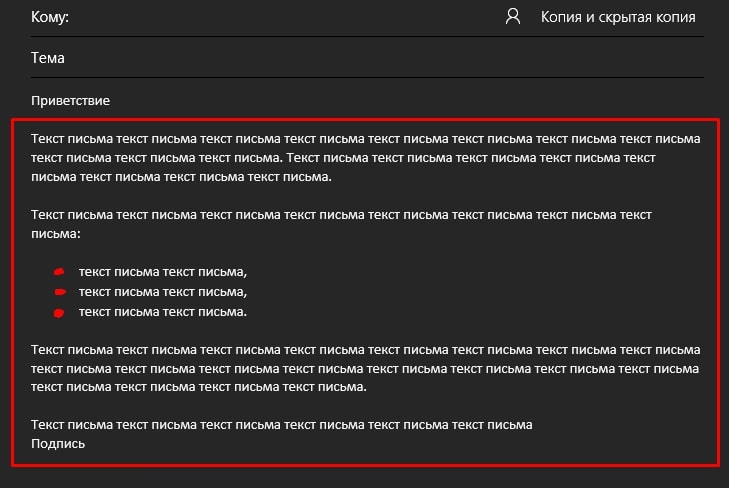Click the contact picker person icon
This screenshot has height=488, width=729.
click(513, 16)
